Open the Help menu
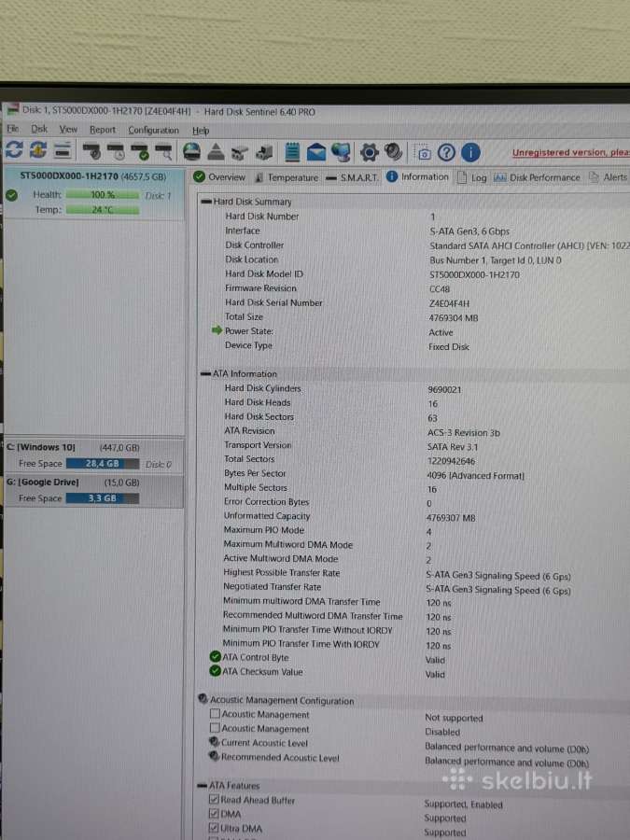 point(201,130)
